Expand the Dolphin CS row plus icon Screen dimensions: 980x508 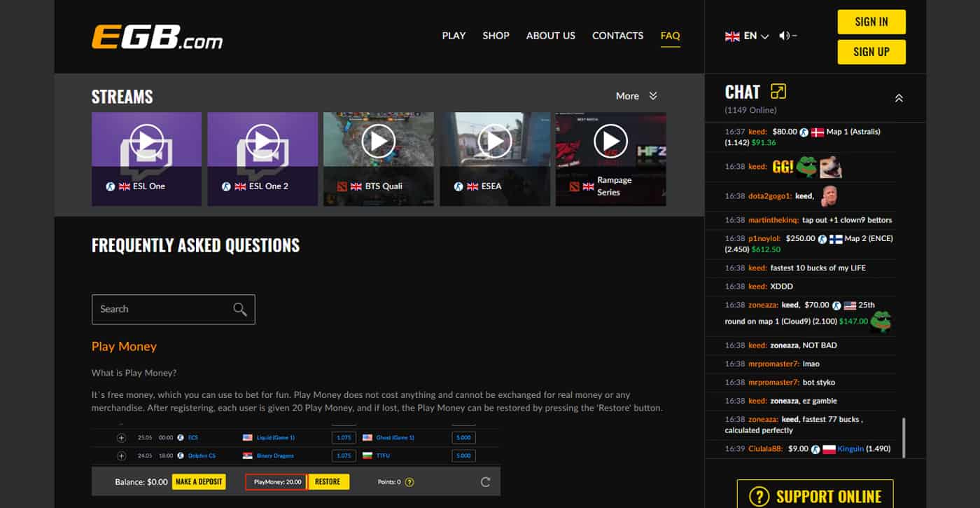[x=121, y=456]
